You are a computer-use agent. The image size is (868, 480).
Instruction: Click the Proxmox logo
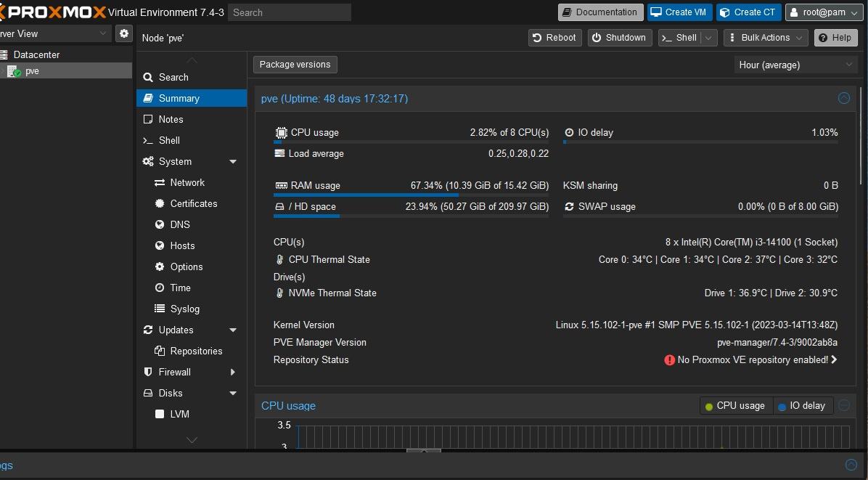53,12
